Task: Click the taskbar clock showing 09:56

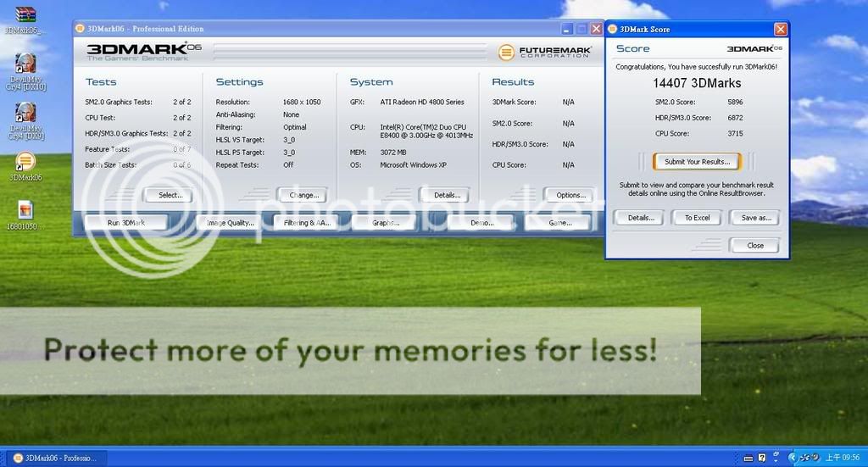Action: tap(843, 458)
